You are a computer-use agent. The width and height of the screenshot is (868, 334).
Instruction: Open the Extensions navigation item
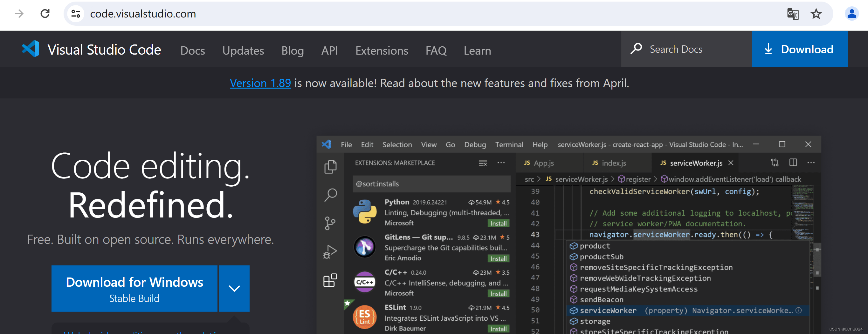(x=382, y=50)
